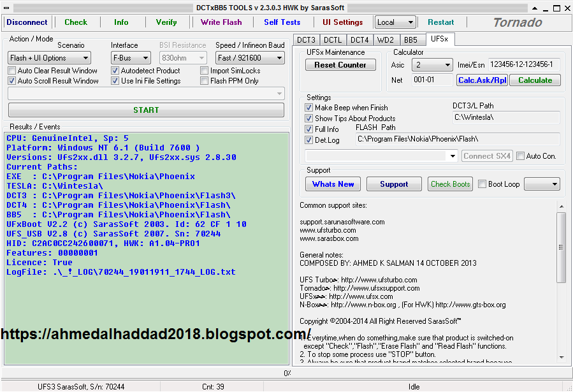Switch to the DCT3 tab
The height and width of the screenshot is (392, 573).
306,40
